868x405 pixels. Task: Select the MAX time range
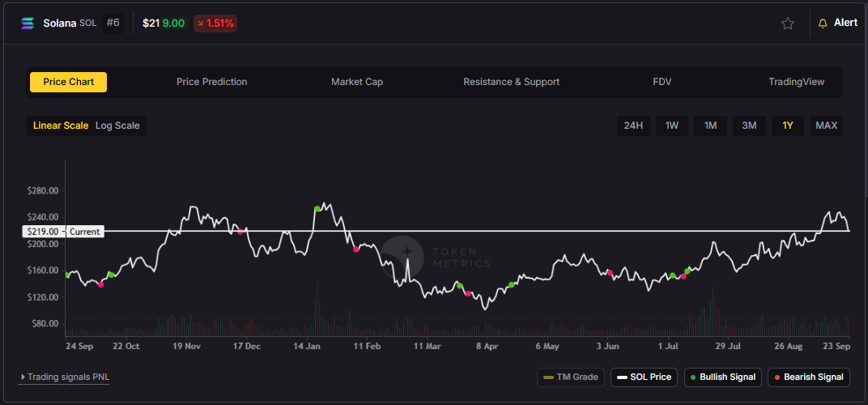coord(827,126)
